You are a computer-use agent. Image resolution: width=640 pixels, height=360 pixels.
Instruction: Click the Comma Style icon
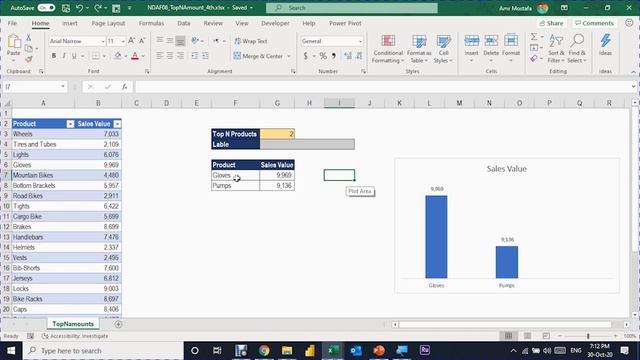tap(334, 56)
